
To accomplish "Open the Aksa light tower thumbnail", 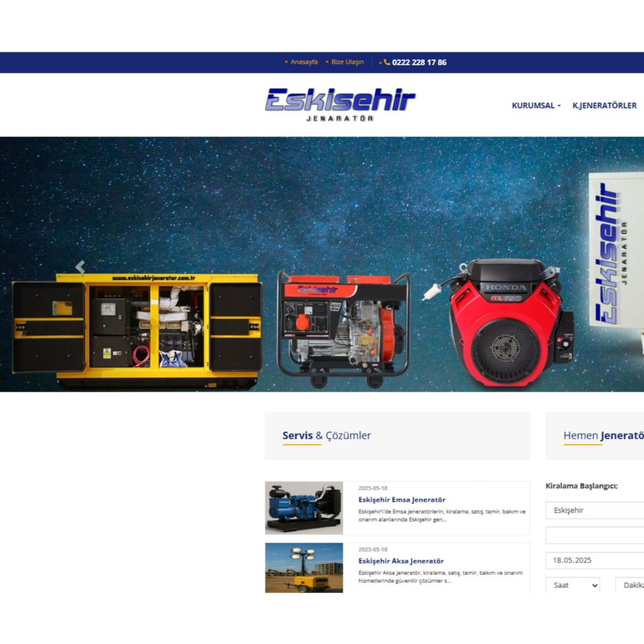I will [x=304, y=568].
